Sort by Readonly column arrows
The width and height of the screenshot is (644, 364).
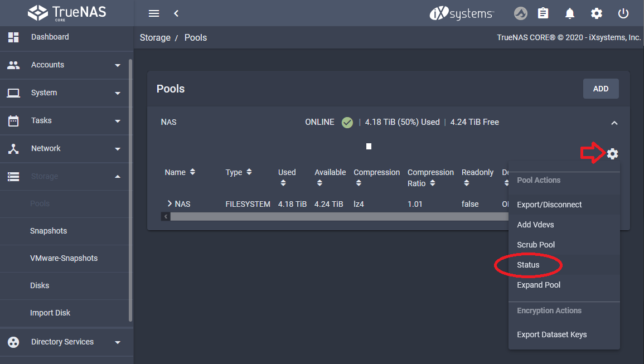[466, 183]
